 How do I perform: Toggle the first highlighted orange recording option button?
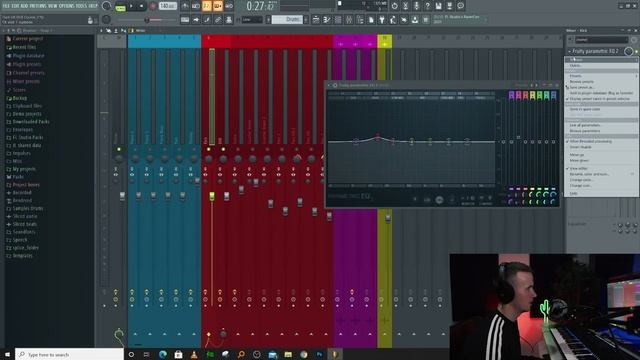pos(207,6)
